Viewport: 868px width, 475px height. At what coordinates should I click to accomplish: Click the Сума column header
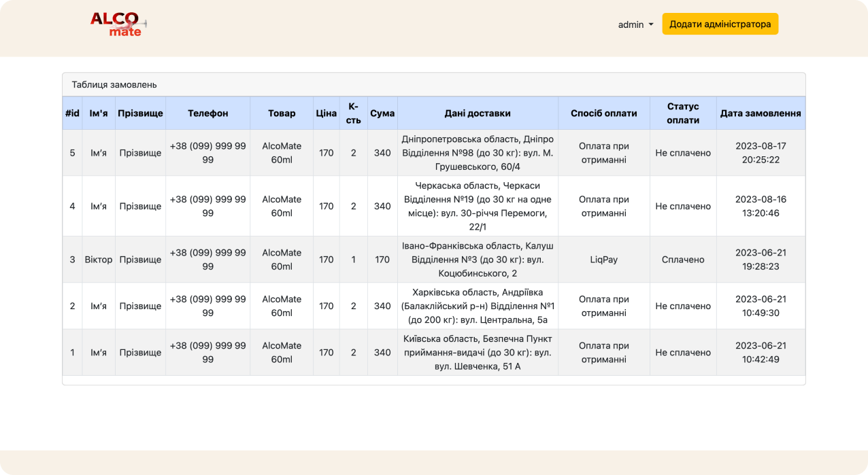(382, 113)
